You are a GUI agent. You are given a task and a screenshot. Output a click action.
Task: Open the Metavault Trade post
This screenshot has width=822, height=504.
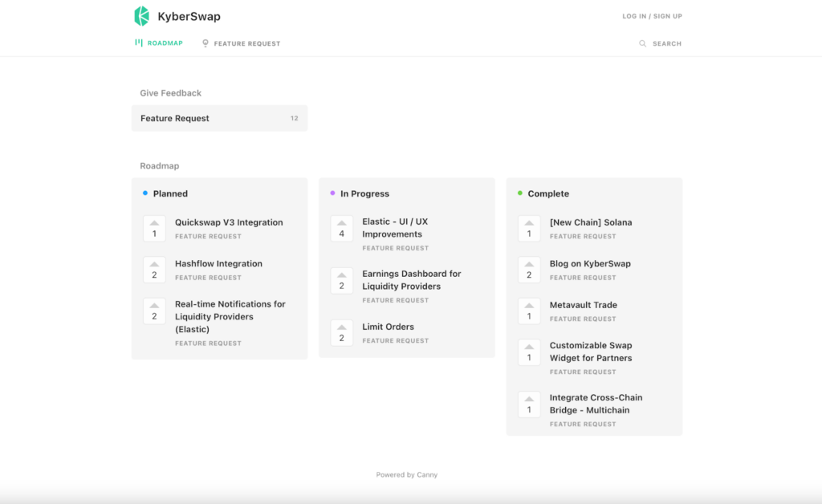(x=584, y=305)
